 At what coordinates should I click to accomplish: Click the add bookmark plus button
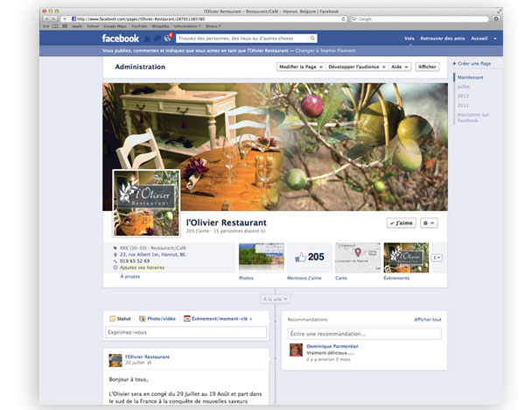point(65,19)
